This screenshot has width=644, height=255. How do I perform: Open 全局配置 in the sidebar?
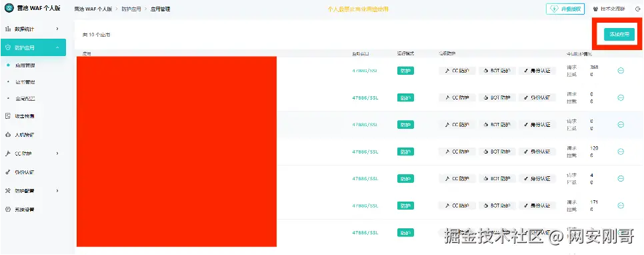tap(25, 99)
